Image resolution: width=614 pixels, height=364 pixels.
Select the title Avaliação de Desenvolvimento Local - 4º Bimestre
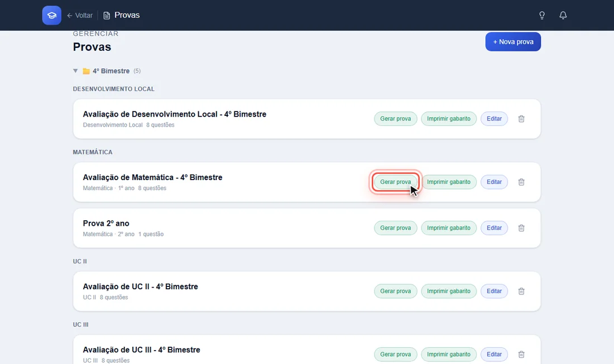pyautogui.click(x=175, y=114)
